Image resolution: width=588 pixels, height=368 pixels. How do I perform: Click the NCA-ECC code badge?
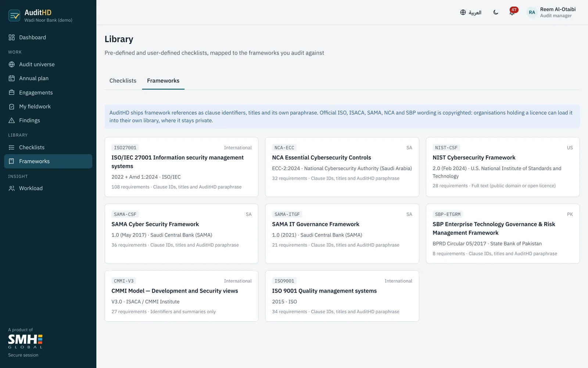tap(284, 148)
